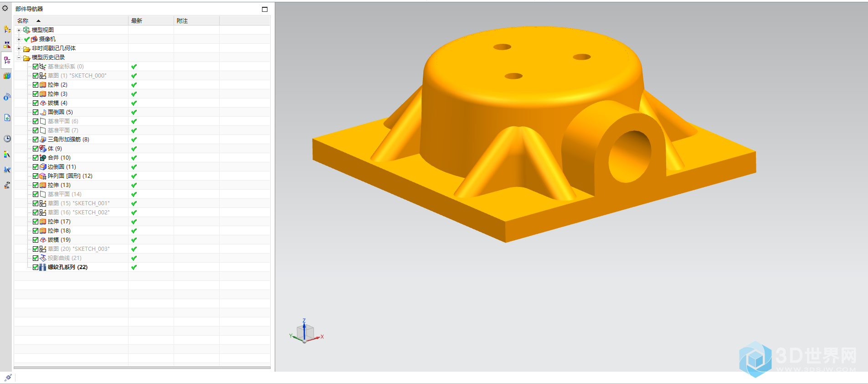Image resolution: width=868 pixels, height=384 pixels.
Task: Sort by the 名称 column header
Action: [x=72, y=21]
